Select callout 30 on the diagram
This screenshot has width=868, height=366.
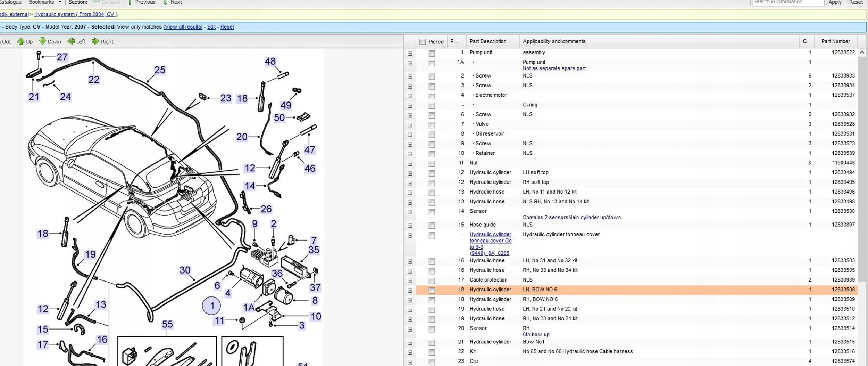pyautogui.click(x=185, y=270)
